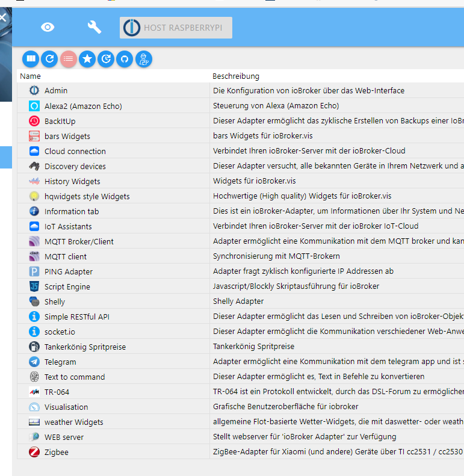Select the Cloud connection name text
The image size is (464, 476).
[x=75, y=151]
